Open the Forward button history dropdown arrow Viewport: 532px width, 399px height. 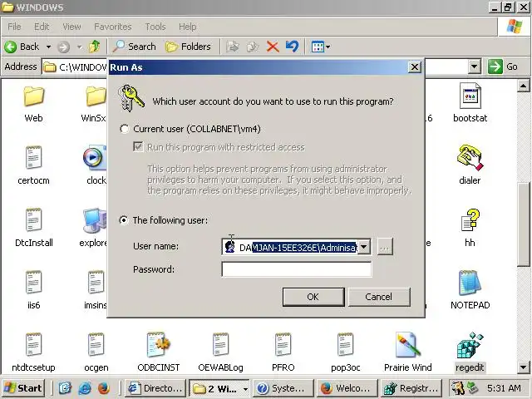pos(80,47)
